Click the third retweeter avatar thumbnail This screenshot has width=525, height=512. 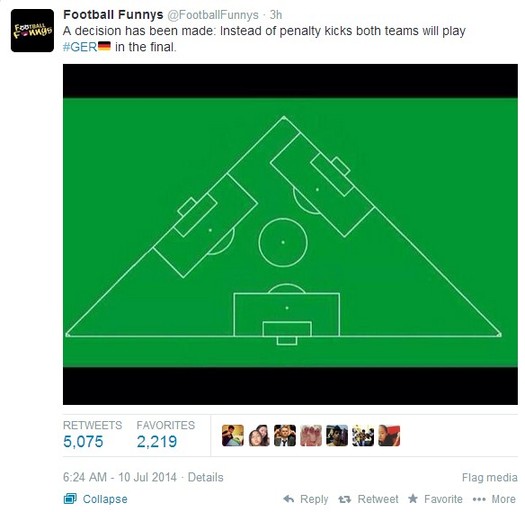pyautogui.click(x=285, y=436)
